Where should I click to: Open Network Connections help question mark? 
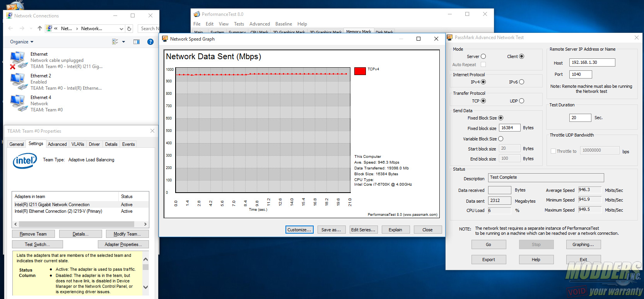[150, 42]
